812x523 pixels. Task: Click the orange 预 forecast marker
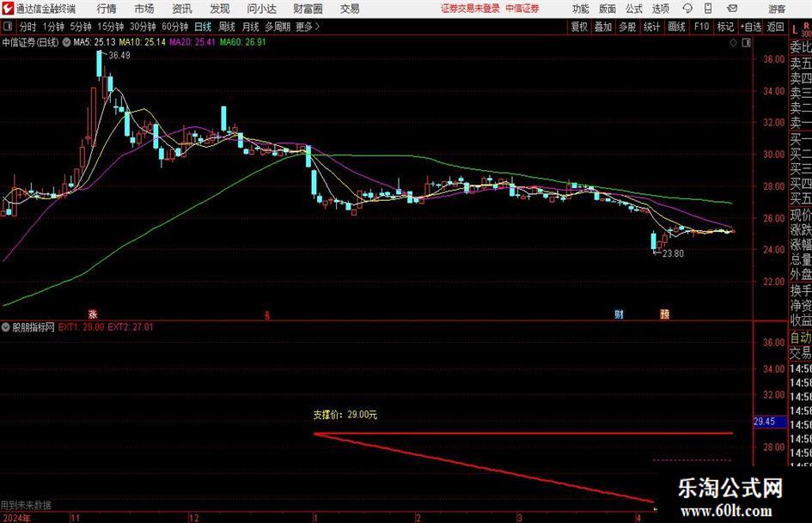pos(664,313)
